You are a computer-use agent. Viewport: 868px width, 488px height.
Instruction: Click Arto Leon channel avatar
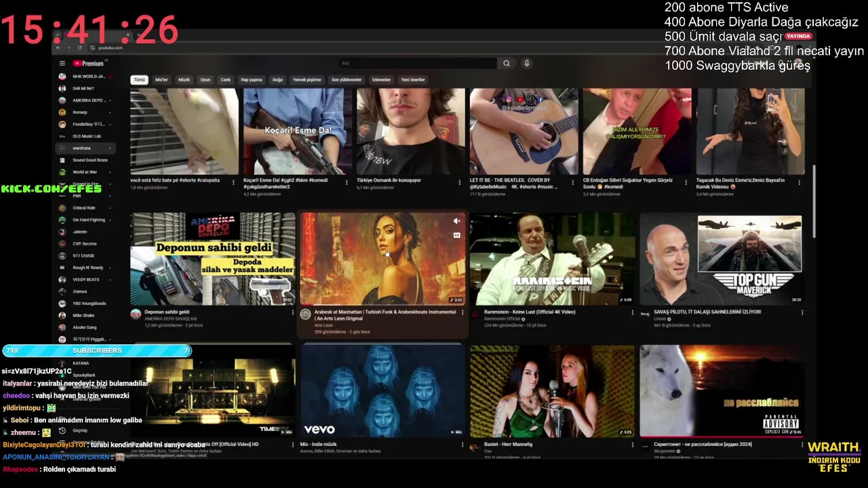tap(305, 314)
